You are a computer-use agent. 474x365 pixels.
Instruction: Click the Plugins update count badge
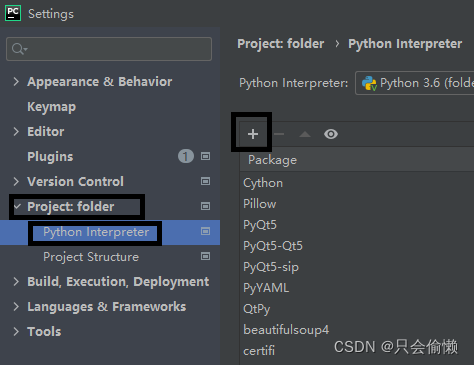[186, 156]
